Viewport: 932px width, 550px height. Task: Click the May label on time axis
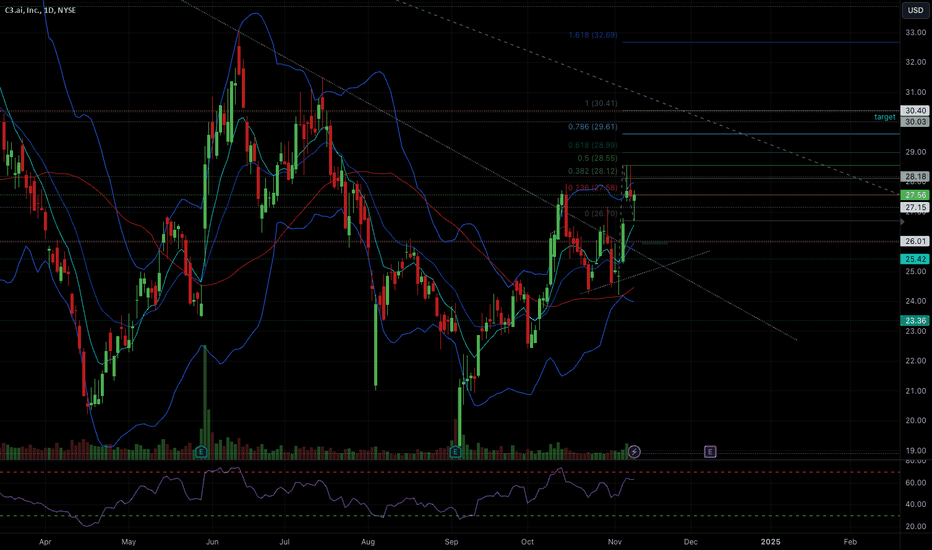128,542
